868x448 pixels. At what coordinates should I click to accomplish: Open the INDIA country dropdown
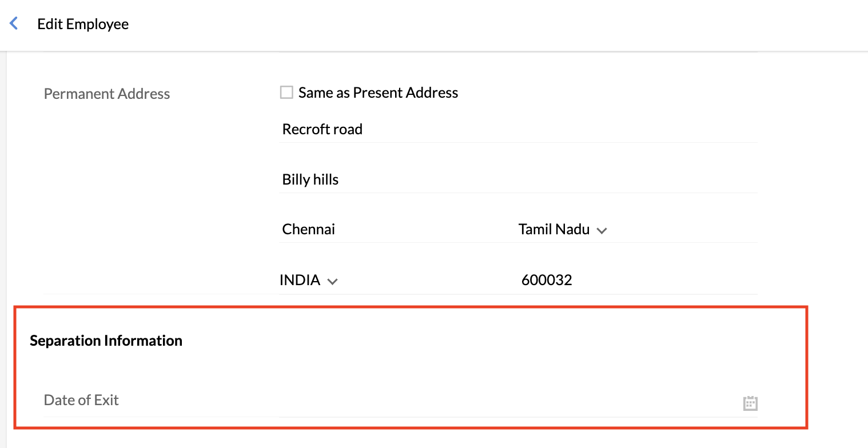(x=300, y=280)
